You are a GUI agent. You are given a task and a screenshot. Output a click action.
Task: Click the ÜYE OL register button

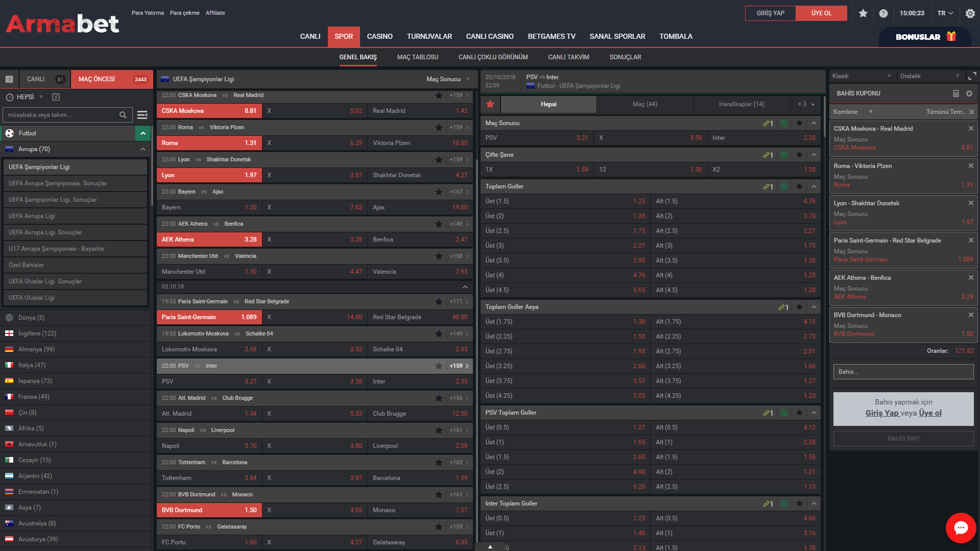point(821,13)
